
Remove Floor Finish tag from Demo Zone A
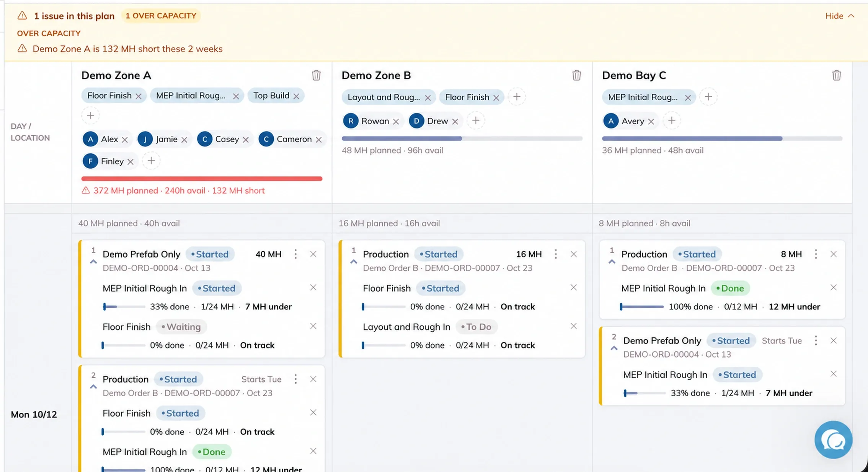pyautogui.click(x=139, y=96)
